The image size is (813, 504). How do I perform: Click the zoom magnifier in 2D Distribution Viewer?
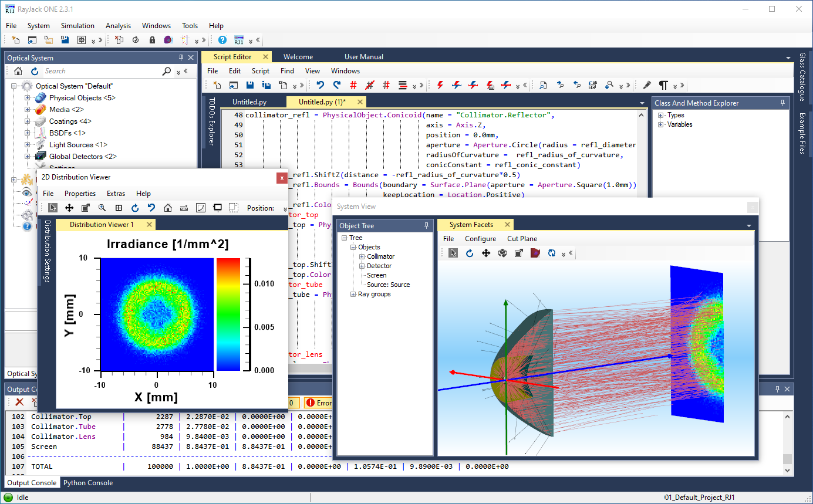pos(102,208)
